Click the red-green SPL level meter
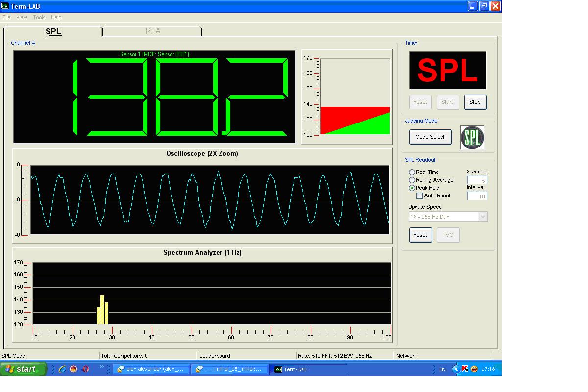Image resolution: width=588 pixels, height=392 pixels. click(355, 121)
